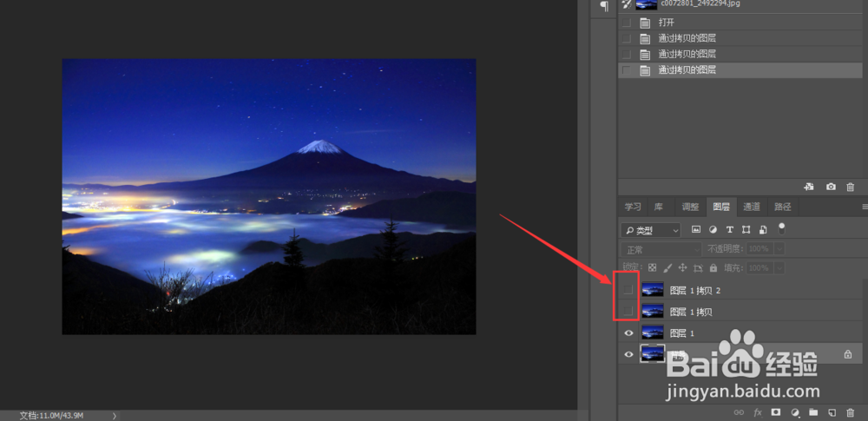Click the 文档:11.0M/43.9M status text
This screenshot has width=868, height=421.
point(52,416)
